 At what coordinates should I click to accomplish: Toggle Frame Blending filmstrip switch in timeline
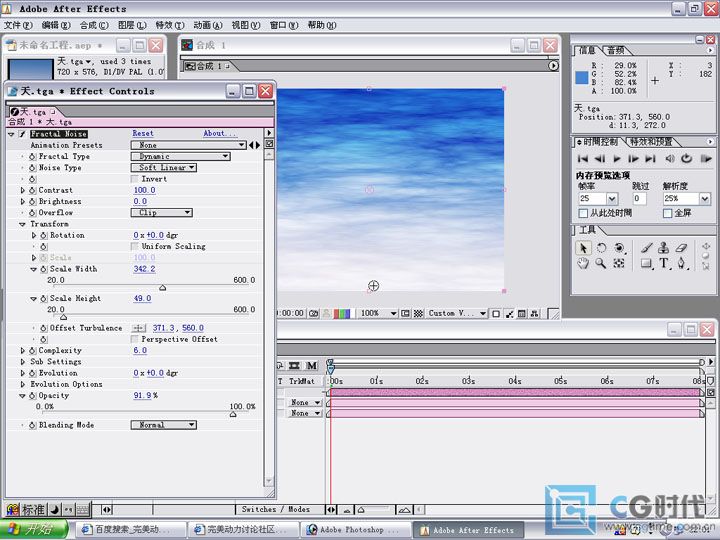pos(294,366)
